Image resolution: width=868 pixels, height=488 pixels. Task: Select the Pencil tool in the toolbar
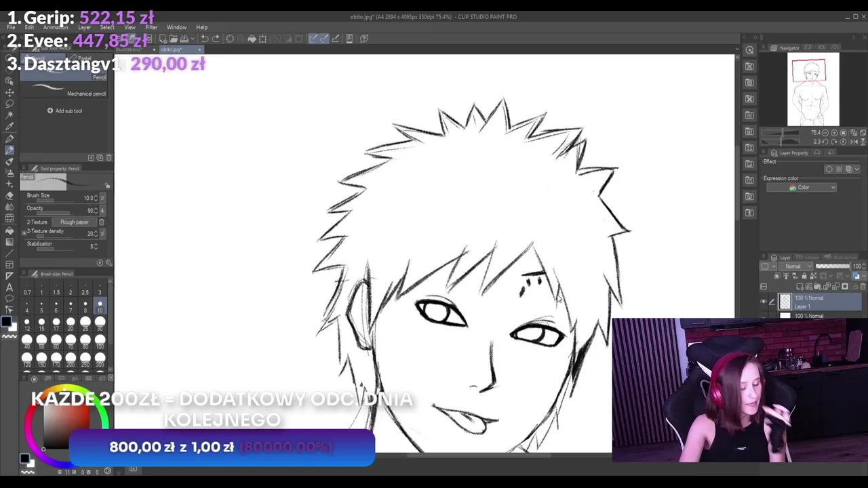(9, 149)
